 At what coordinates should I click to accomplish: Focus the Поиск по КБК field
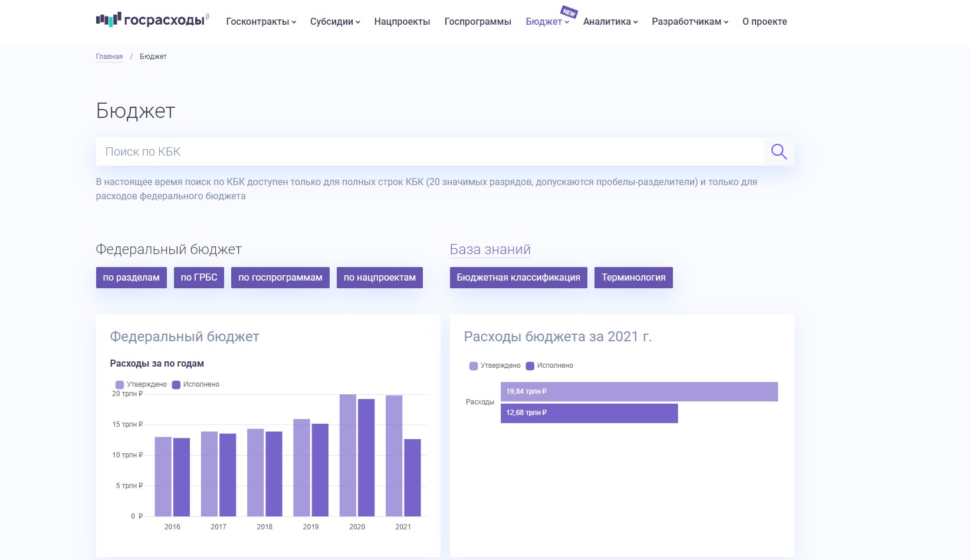click(430, 151)
